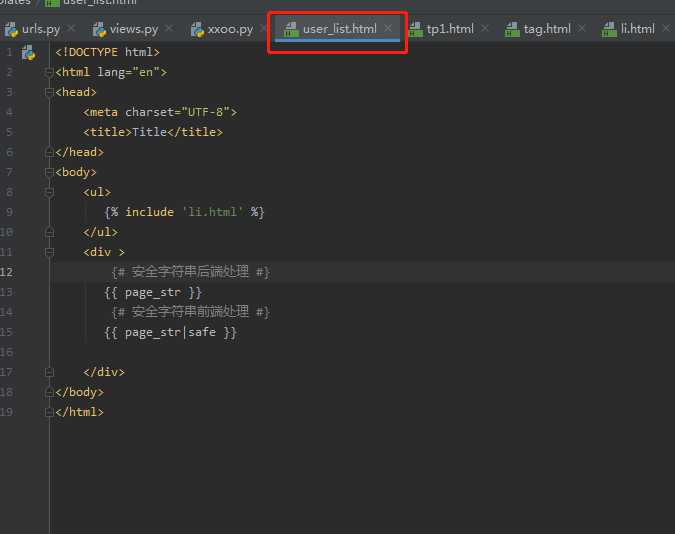Collapse the div block fold on line 11
The image size is (675, 534).
49,252
